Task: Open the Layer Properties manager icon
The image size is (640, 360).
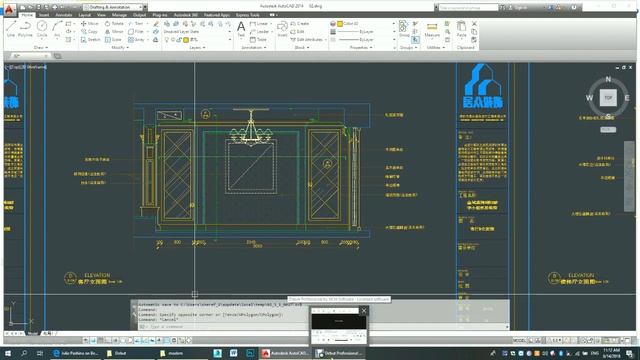Action: 167,24
